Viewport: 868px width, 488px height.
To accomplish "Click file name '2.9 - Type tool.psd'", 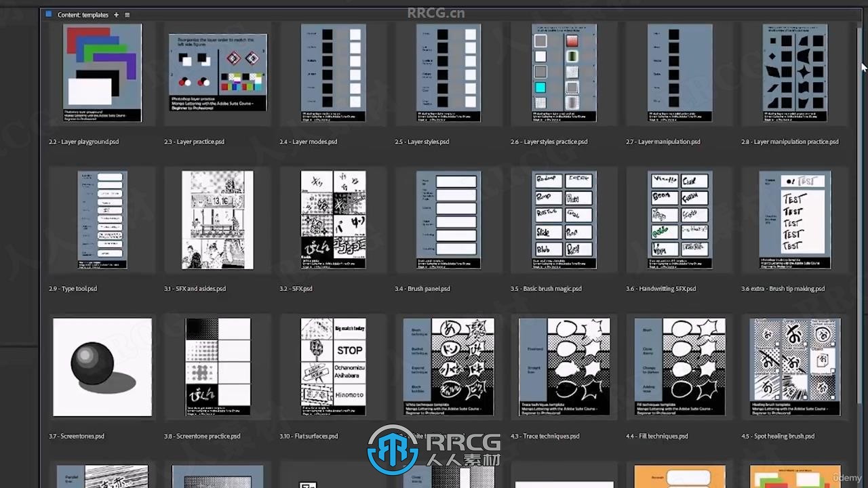I will [73, 289].
